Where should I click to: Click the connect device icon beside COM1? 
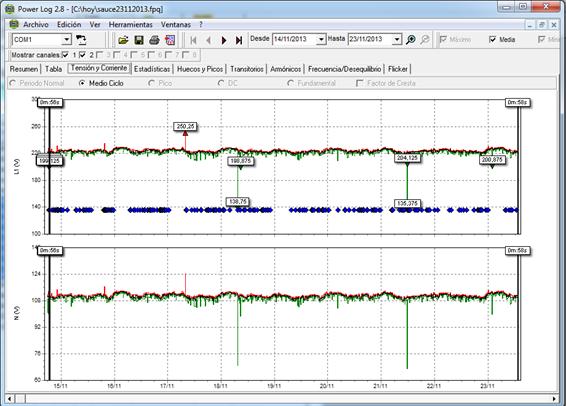(x=81, y=40)
